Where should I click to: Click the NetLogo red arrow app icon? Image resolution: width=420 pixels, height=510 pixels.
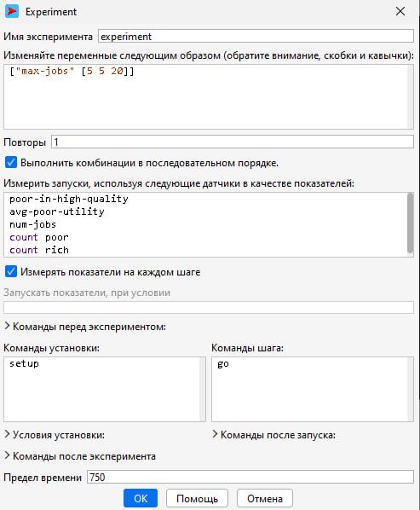12,11
